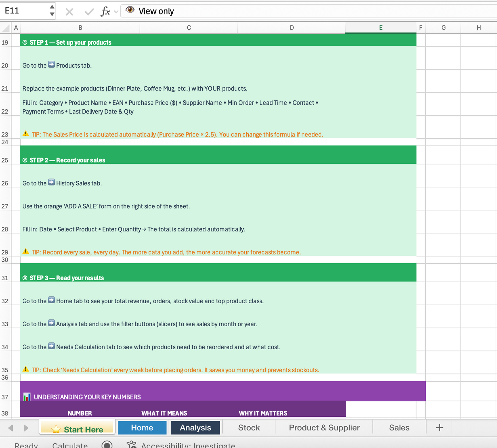Click the fx insert function icon
The width and height of the screenshot is (497, 448).
point(105,12)
